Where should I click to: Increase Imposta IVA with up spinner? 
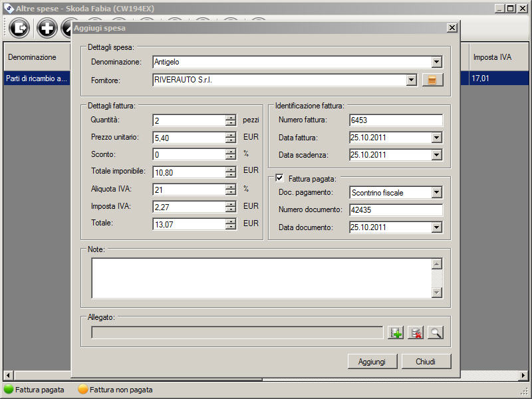pyautogui.click(x=231, y=204)
